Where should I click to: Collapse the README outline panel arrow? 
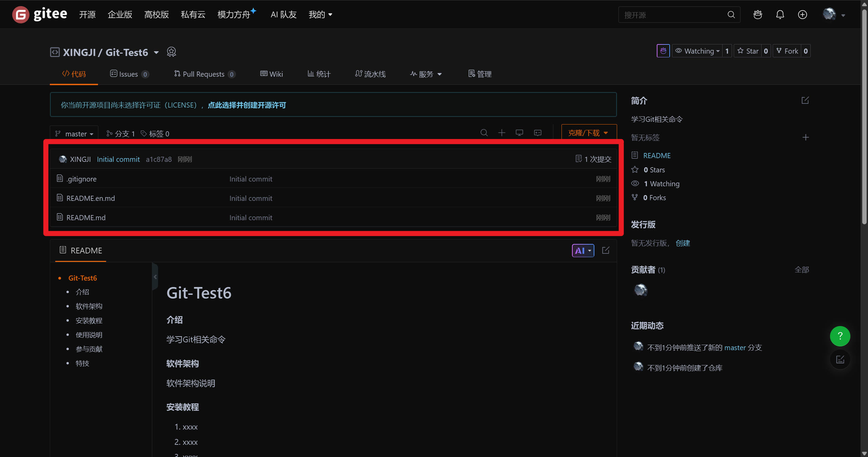point(155,277)
